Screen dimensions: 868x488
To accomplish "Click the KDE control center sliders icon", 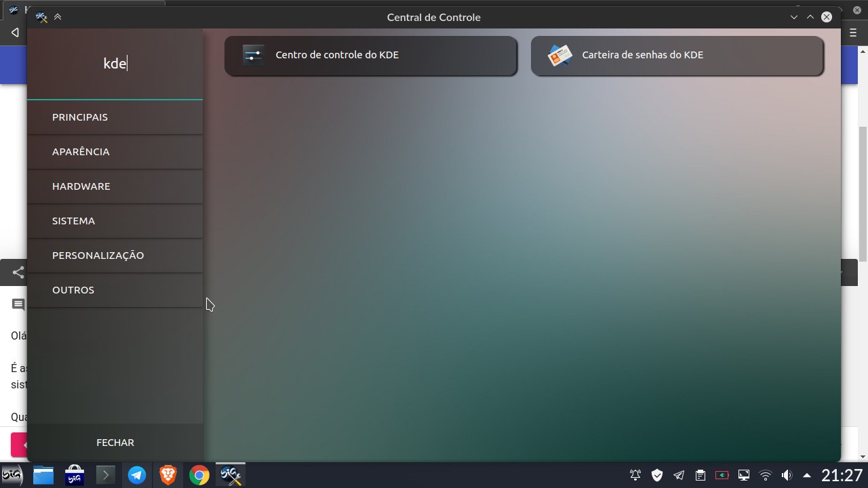I will coord(253,55).
